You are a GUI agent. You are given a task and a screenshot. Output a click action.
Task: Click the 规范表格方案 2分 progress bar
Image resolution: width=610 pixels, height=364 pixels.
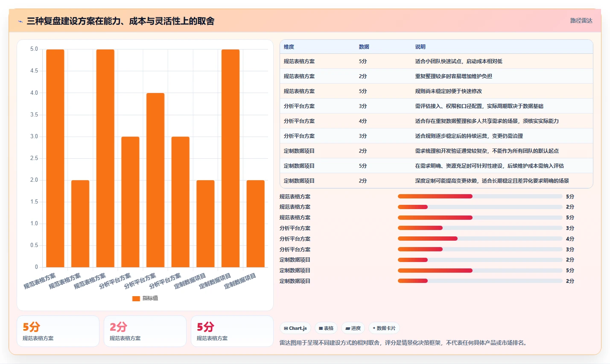480,207
